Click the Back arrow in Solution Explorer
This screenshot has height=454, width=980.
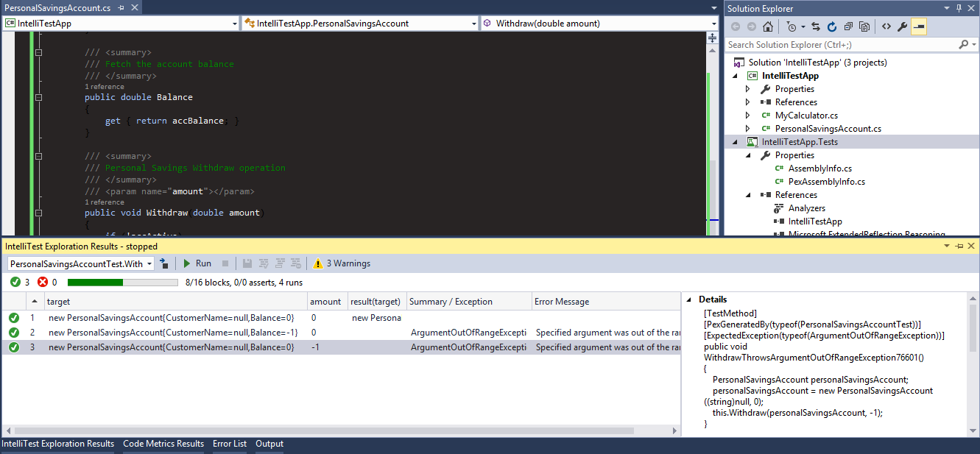(736, 26)
